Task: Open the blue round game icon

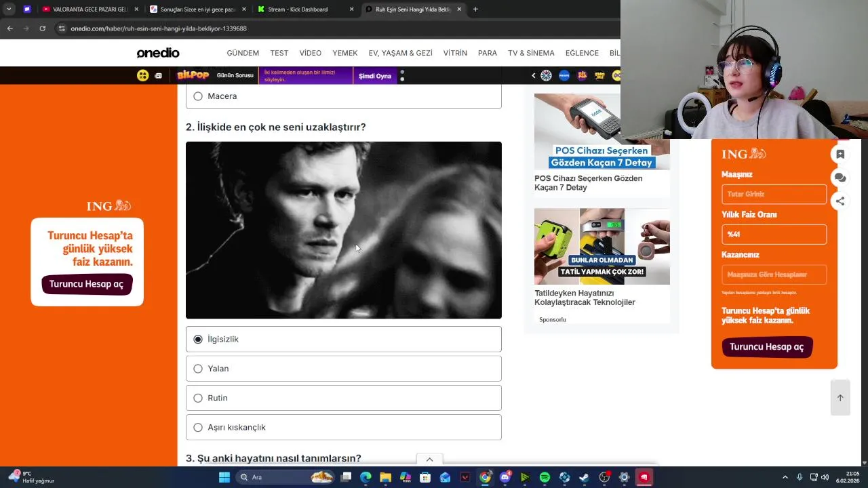Action: 564,76
